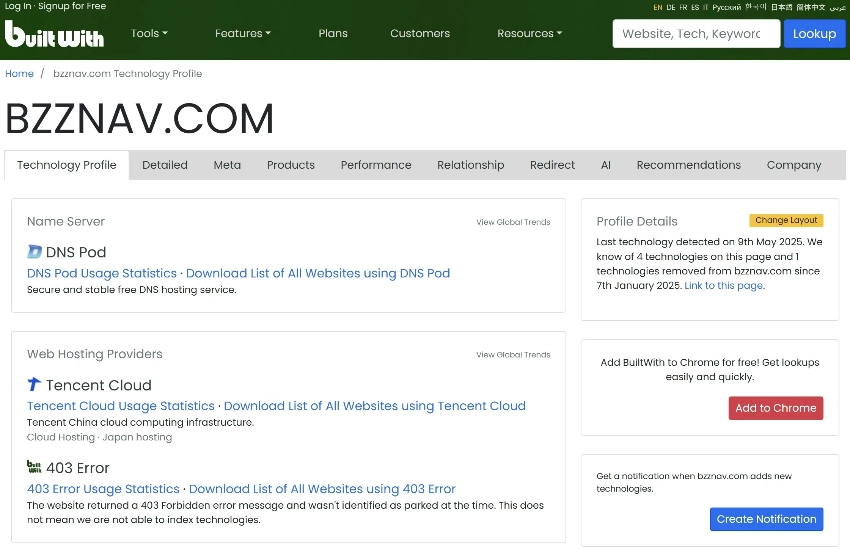Viewport: 850px width, 550px height.
Task: Open DNS Pod Usage Statistics link
Action: (102, 273)
